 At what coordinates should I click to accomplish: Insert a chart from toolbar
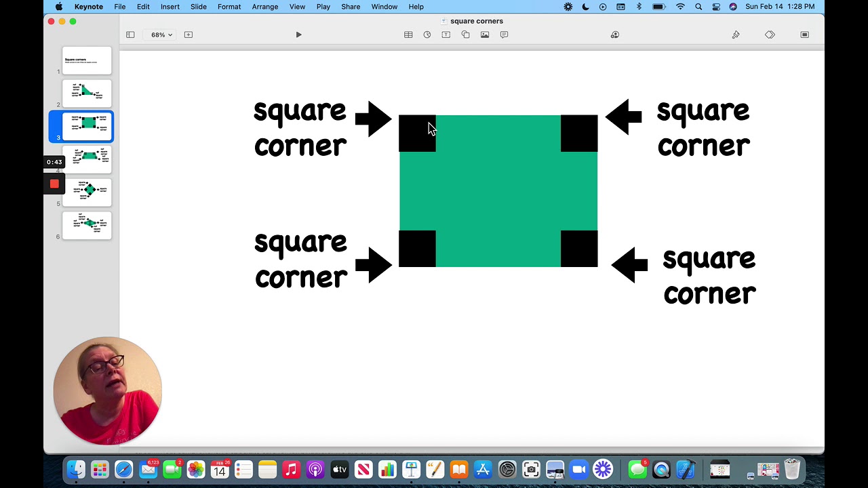click(427, 35)
